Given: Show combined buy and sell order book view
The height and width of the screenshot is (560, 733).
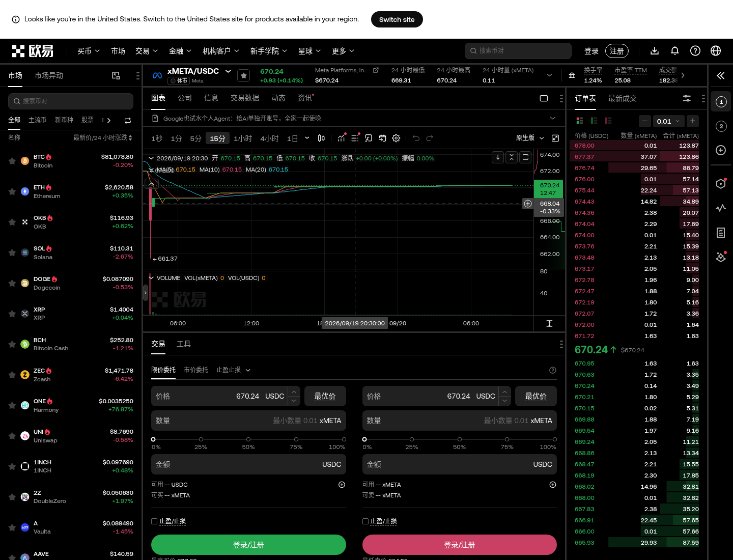Looking at the screenshot, I should 579,121.
